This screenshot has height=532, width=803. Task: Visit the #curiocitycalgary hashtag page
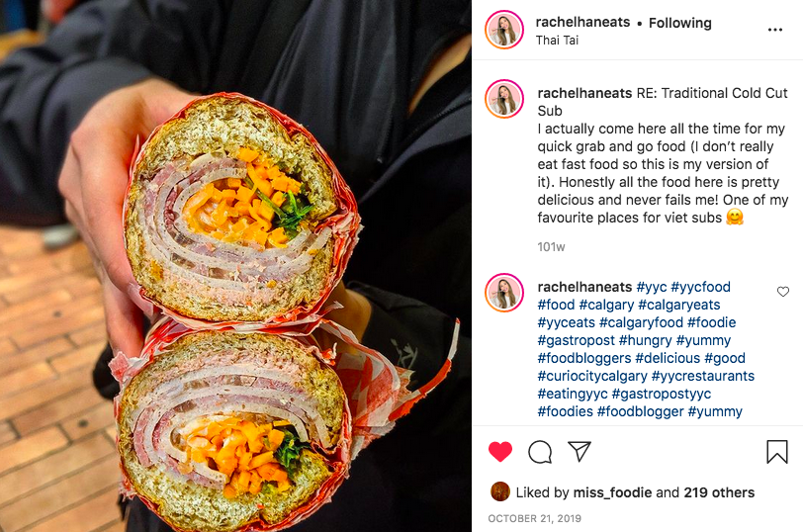click(592, 376)
